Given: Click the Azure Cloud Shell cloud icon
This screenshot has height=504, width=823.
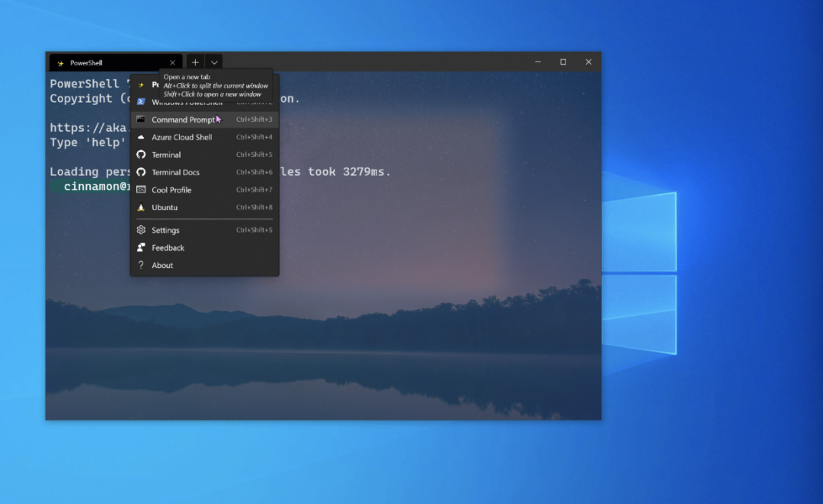Looking at the screenshot, I should click(141, 137).
